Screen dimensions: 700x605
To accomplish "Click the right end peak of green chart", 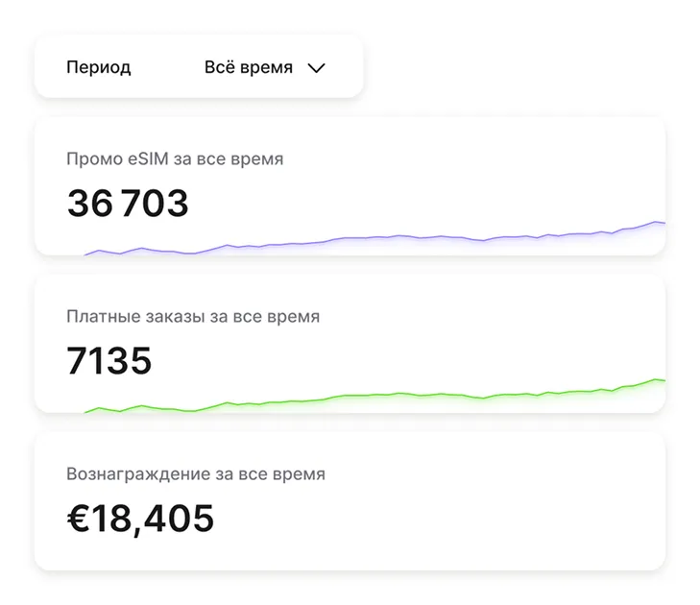I will (x=657, y=380).
